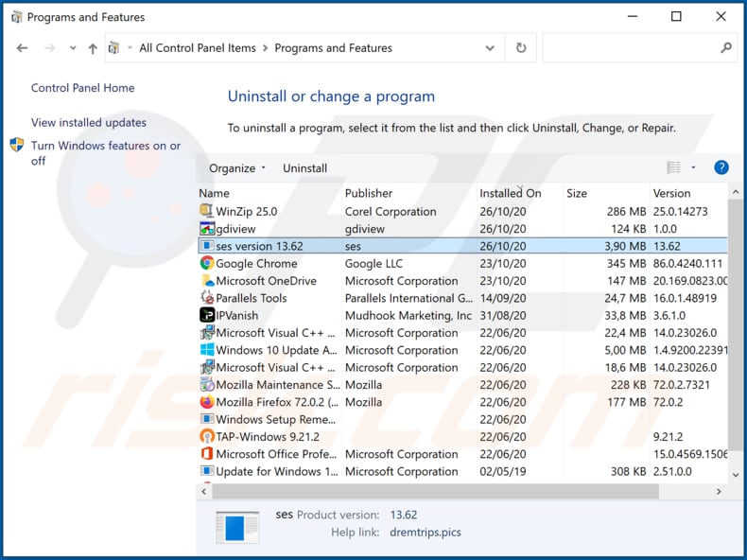Open the Organize dropdown menu

click(236, 168)
